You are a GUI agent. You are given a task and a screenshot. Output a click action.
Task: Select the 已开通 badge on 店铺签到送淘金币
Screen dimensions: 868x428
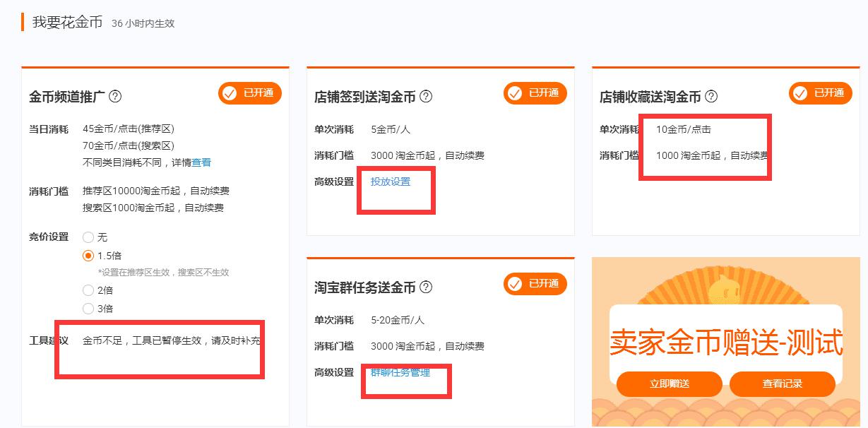(535, 93)
